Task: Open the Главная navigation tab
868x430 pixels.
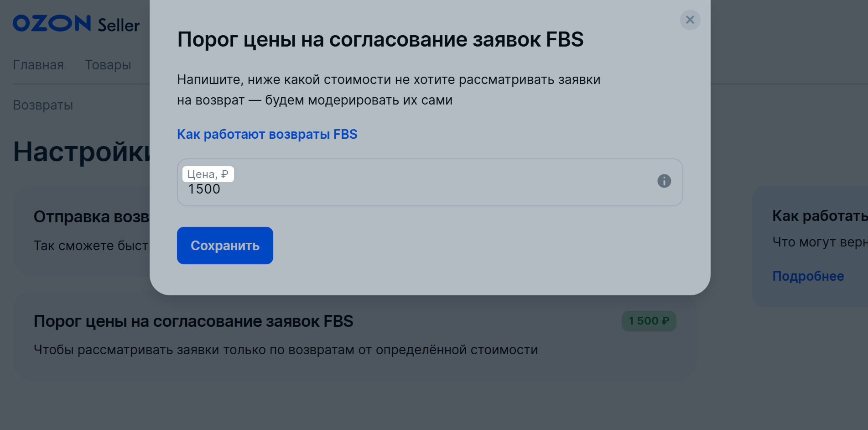Action: click(x=38, y=65)
